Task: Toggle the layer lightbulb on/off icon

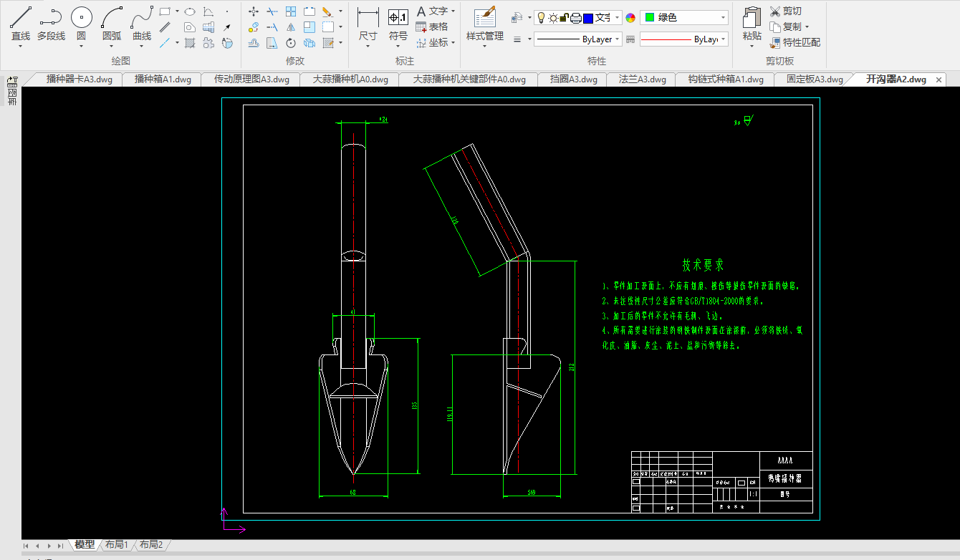Action: click(x=541, y=18)
